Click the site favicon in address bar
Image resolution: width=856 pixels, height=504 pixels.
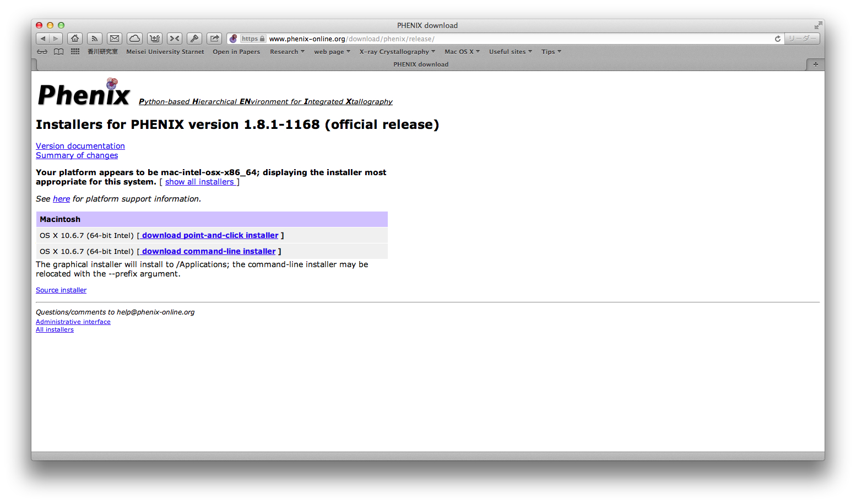click(234, 39)
